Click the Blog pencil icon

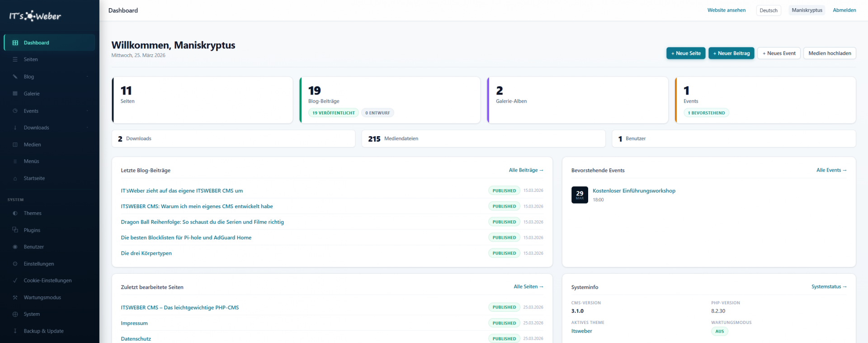coord(15,76)
